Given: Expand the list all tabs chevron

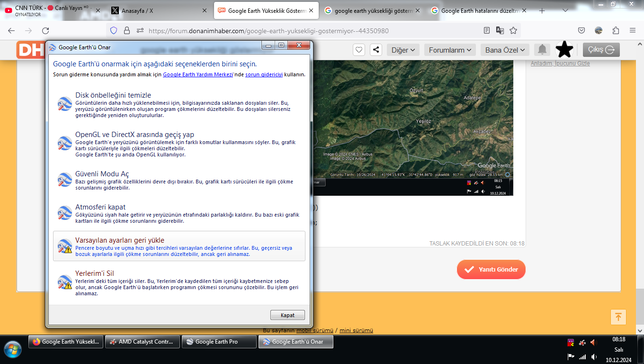Looking at the screenshot, I should click(565, 10).
